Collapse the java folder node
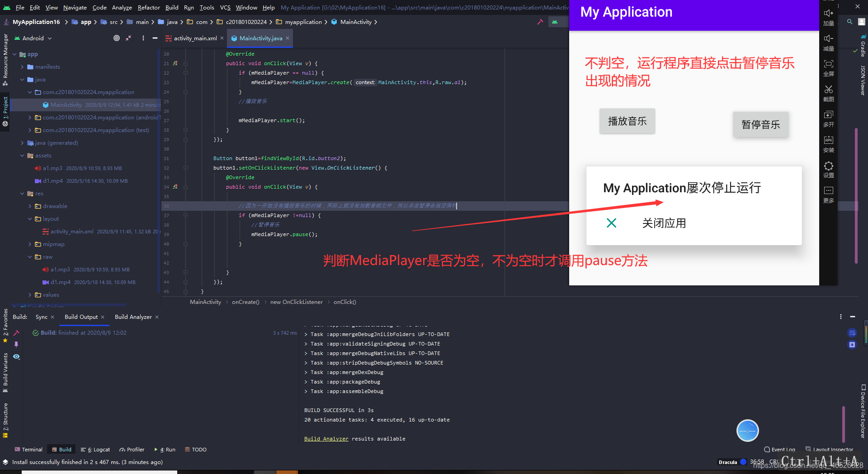Screen dimensions: 868x474 [22, 80]
